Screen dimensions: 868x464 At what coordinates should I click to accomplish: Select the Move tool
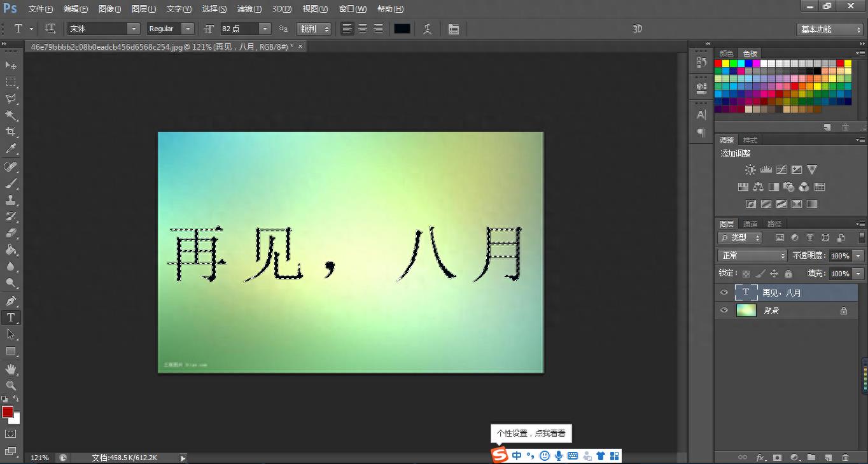(11, 66)
